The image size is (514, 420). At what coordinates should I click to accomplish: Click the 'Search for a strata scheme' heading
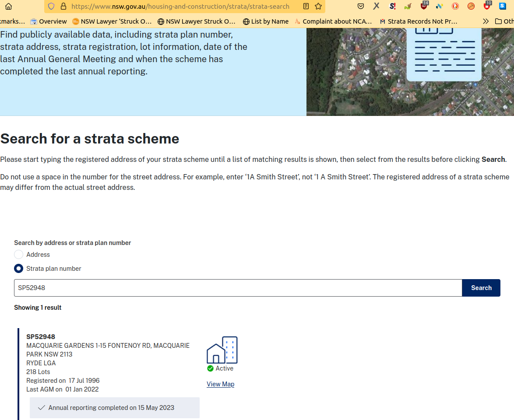pyautogui.click(x=90, y=139)
